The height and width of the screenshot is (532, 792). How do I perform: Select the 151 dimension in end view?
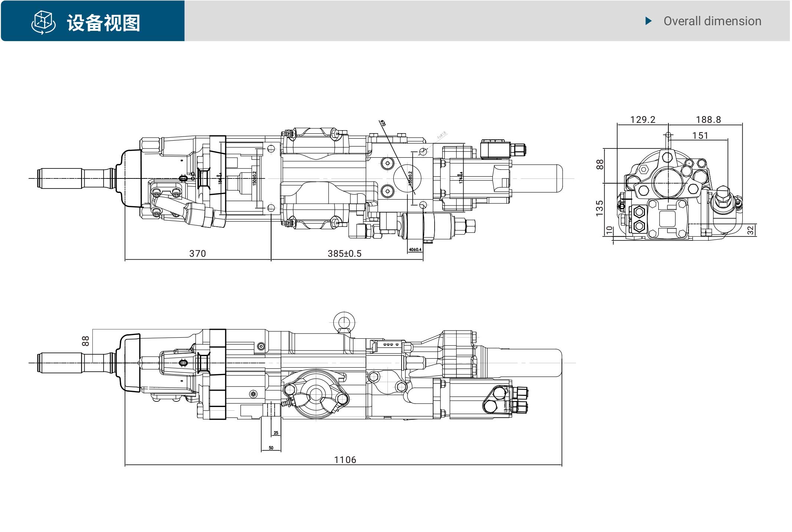pos(700,135)
